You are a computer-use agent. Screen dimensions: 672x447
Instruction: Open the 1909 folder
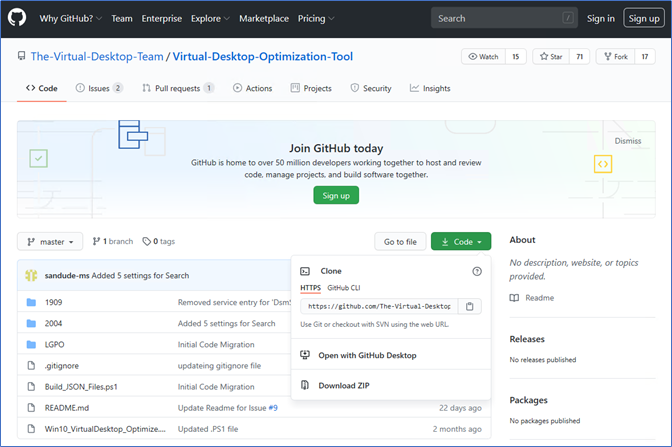pyautogui.click(x=54, y=303)
